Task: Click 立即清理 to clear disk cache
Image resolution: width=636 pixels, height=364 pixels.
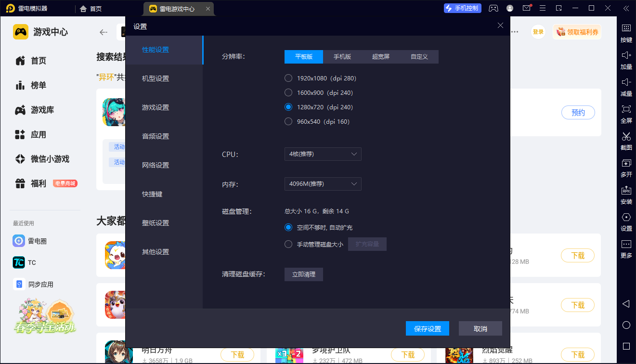Action: pos(304,274)
